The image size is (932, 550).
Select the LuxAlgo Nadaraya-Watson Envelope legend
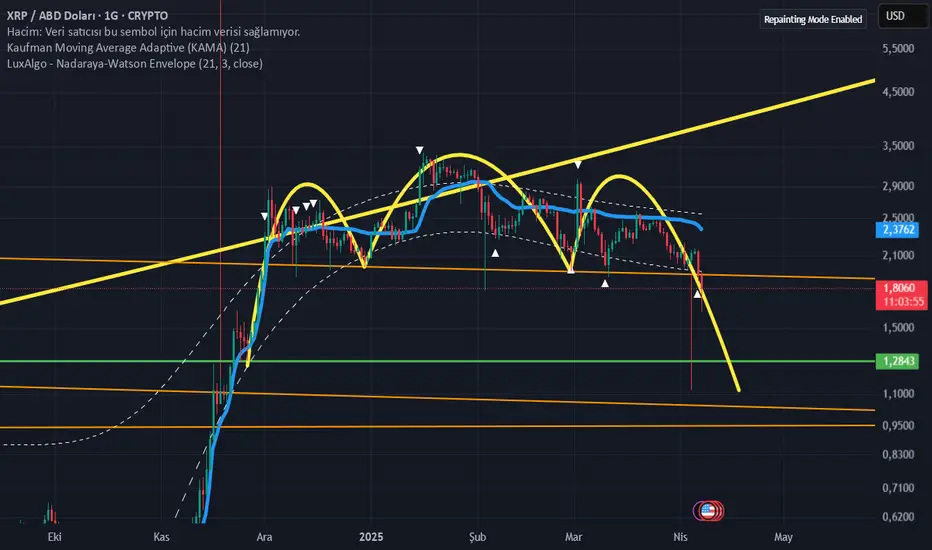(135, 64)
